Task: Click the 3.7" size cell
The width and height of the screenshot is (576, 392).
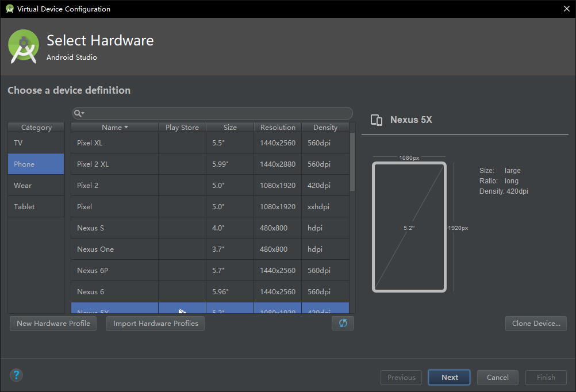Action: pos(230,249)
